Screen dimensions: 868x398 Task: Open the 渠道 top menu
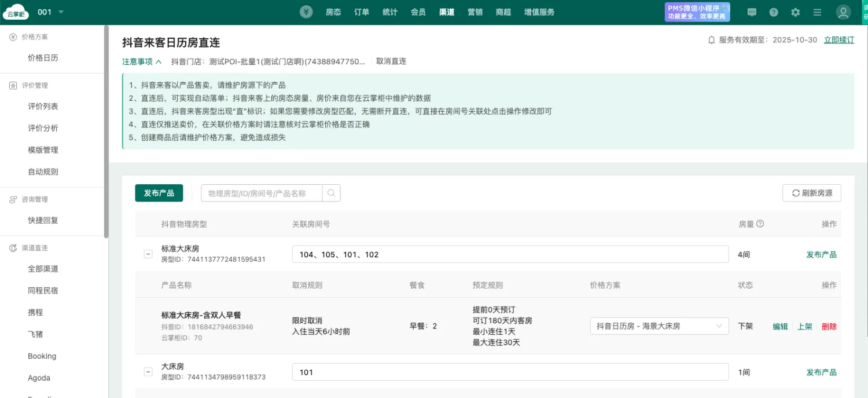[447, 12]
